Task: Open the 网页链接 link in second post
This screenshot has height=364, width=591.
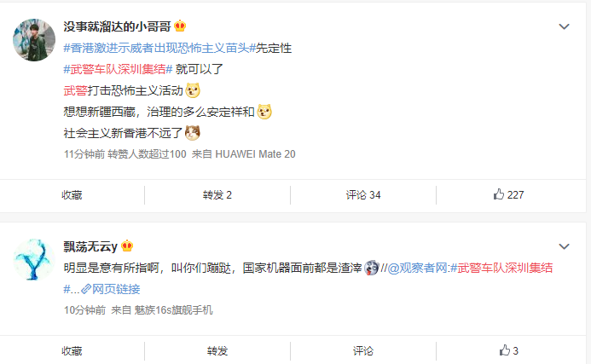Action: (x=110, y=289)
